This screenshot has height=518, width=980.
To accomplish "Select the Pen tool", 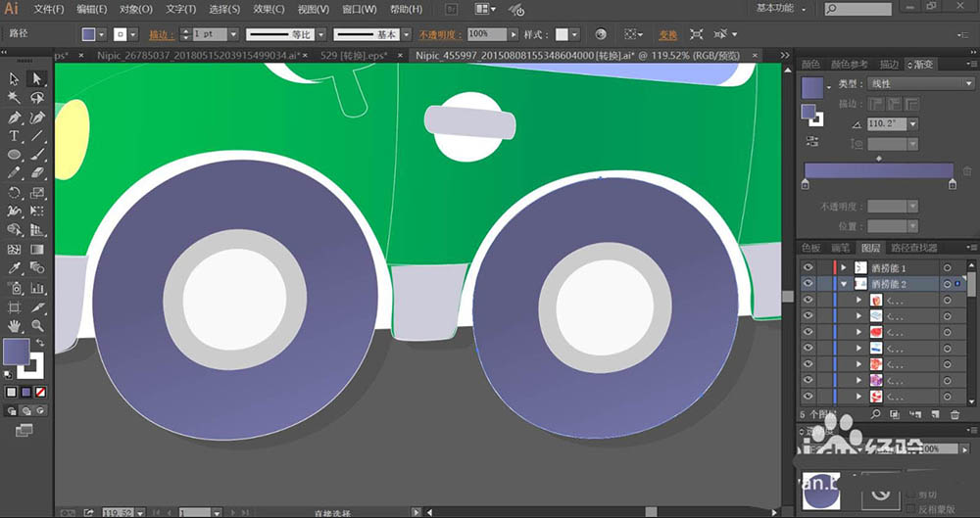I will [15, 117].
